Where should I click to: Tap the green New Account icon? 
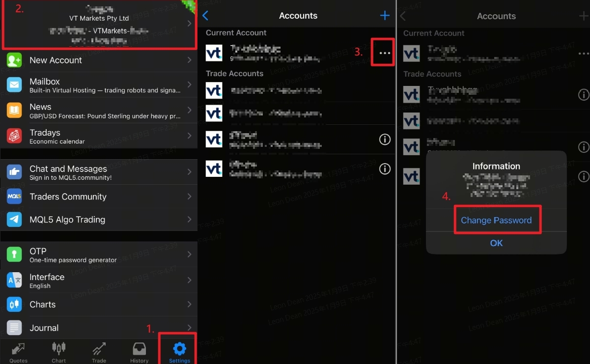(x=14, y=60)
